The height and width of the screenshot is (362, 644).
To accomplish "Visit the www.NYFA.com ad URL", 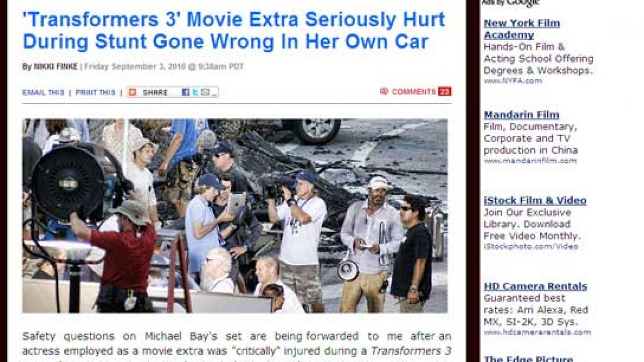I will (x=513, y=81).
